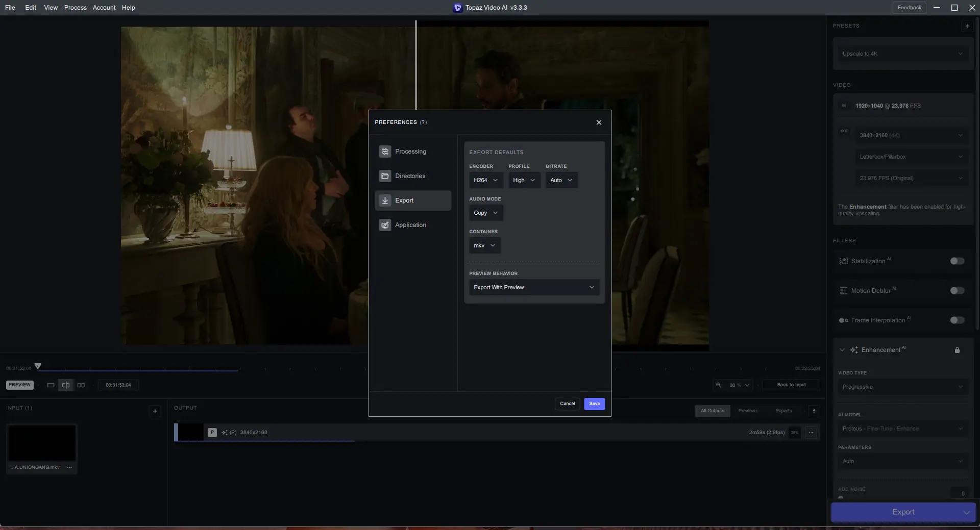Select the side-by-side view layout icon

click(x=81, y=385)
